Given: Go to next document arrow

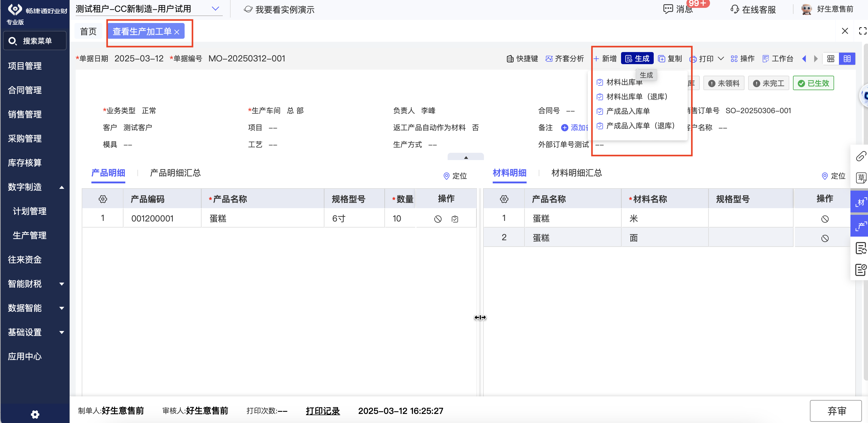Looking at the screenshot, I should [816, 59].
